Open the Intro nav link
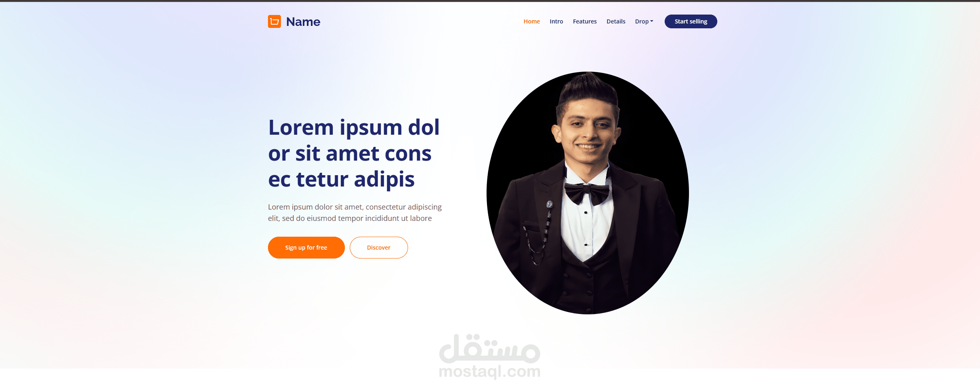Screen dimensions: 980x388 click(x=556, y=21)
